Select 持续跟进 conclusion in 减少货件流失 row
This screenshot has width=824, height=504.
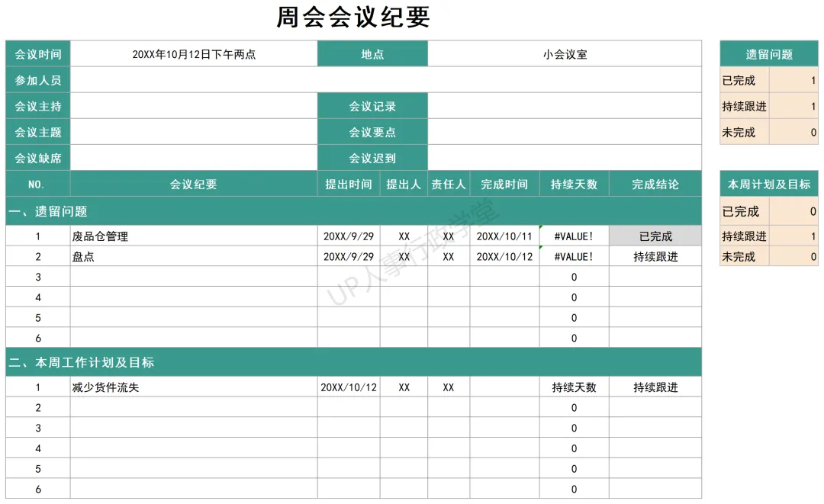click(x=655, y=387)
